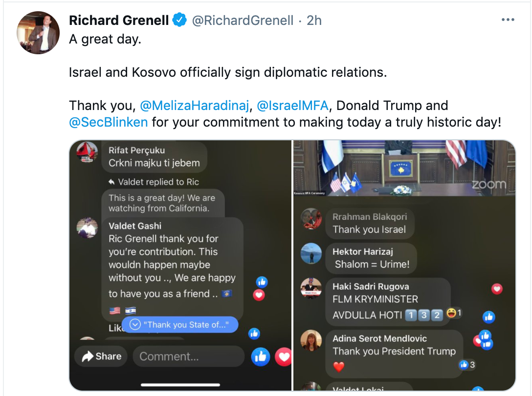The width and height of the screenshot is (532, 396).
Task: Tap the red heart reaction button
Action: point(284,357)
